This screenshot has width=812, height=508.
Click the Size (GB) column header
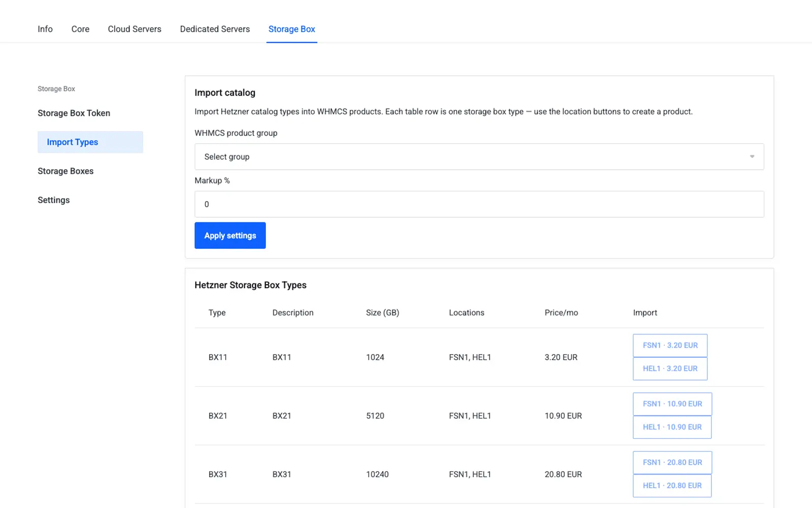(383, 312)
